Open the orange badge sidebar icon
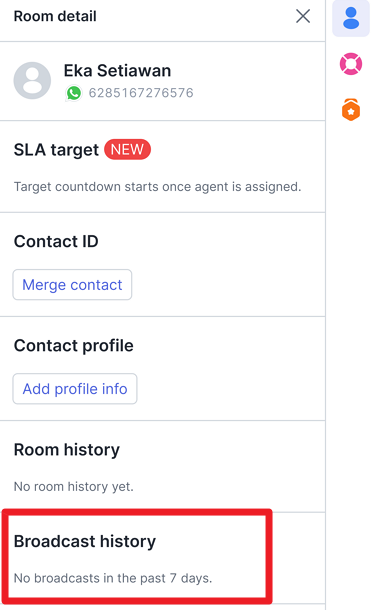The height and width of the screenshot is (610, 374). [x=351, y=110]
